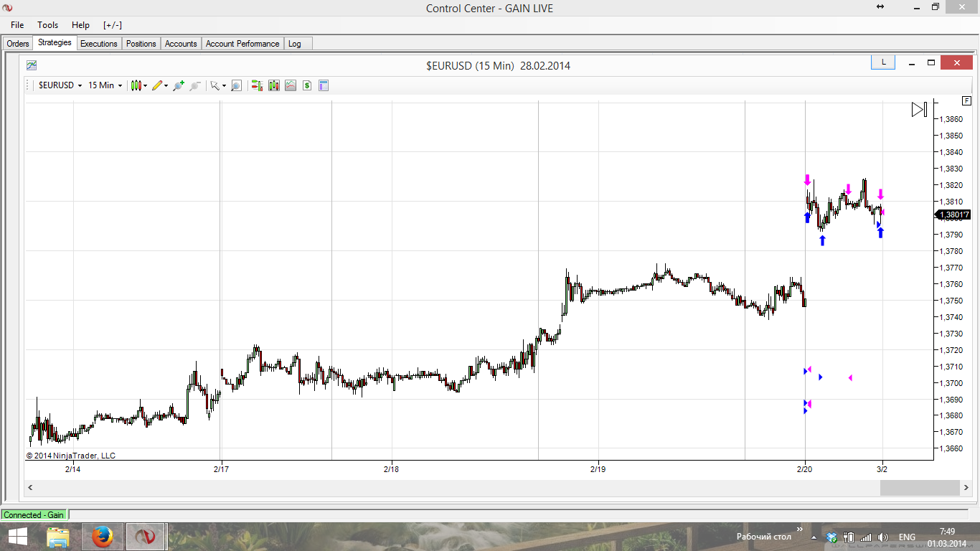Click the [+/-] menu item
The height and width of the screenshot is (551, 980).
(x=113, y=25)
